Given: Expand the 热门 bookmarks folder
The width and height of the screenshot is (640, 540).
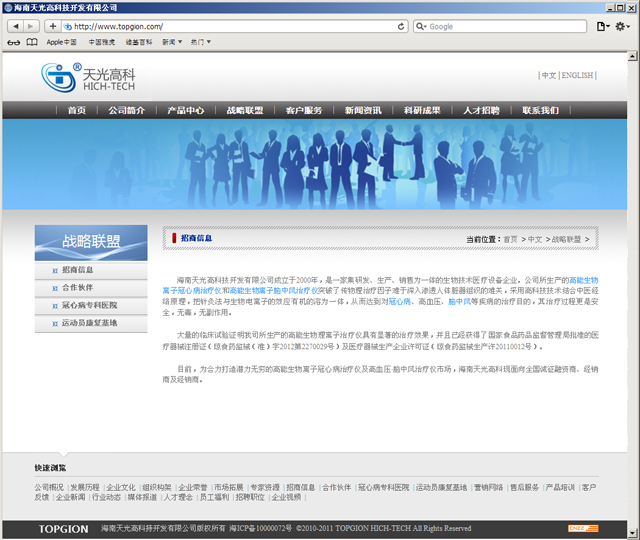Looking at the screenshot, I should (200, 42).
